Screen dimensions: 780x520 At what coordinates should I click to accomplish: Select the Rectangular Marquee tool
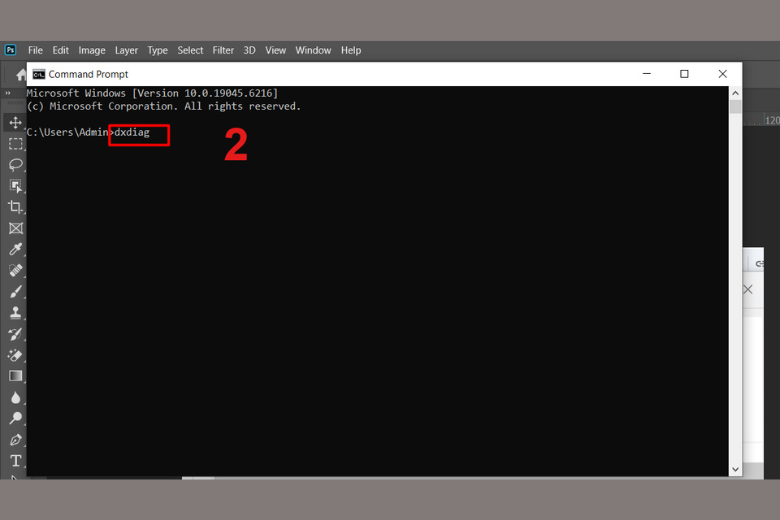15,144
